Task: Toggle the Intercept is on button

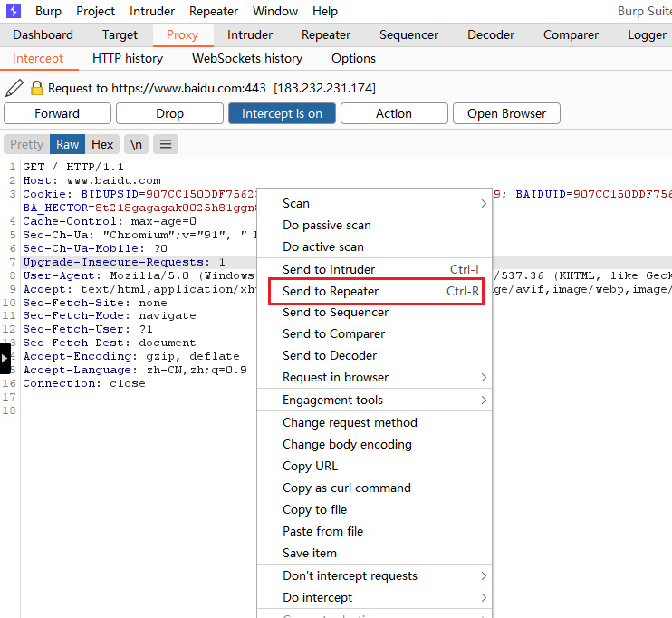Action: pyautogui.click(x=282, y=113)
